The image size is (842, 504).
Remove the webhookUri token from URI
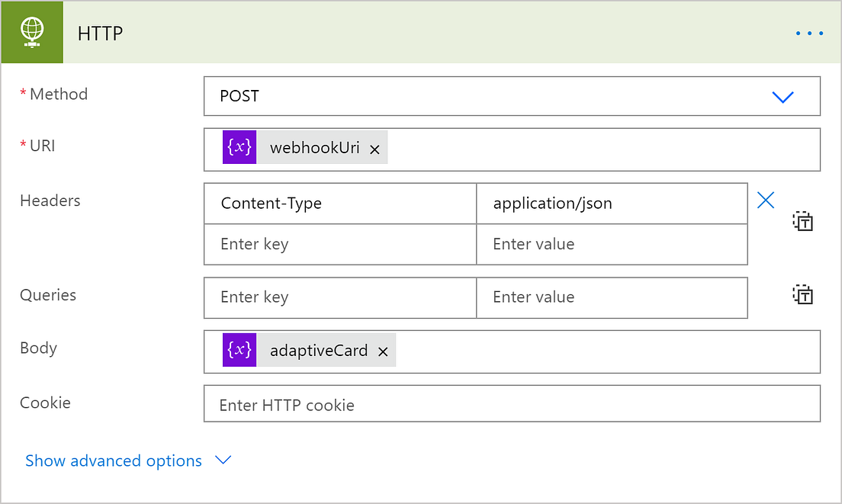pos(374,149)
